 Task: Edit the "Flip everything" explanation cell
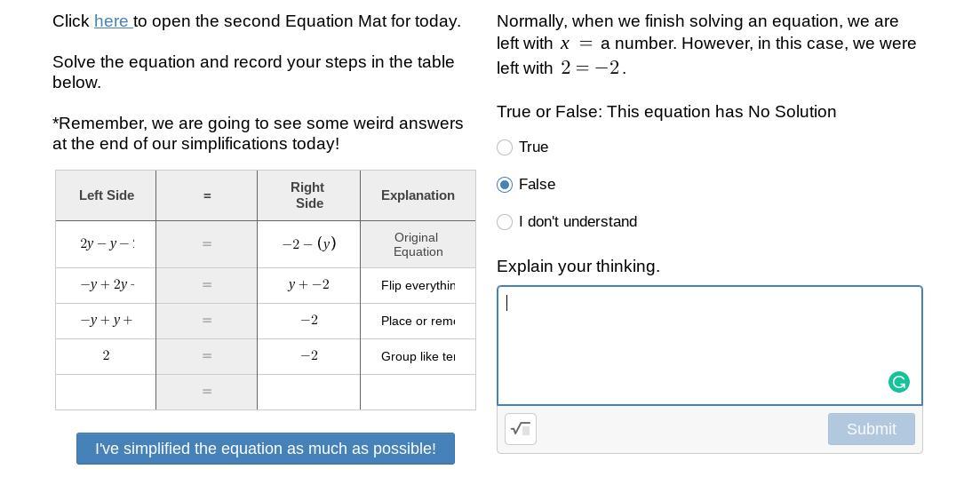coord(418,285)
